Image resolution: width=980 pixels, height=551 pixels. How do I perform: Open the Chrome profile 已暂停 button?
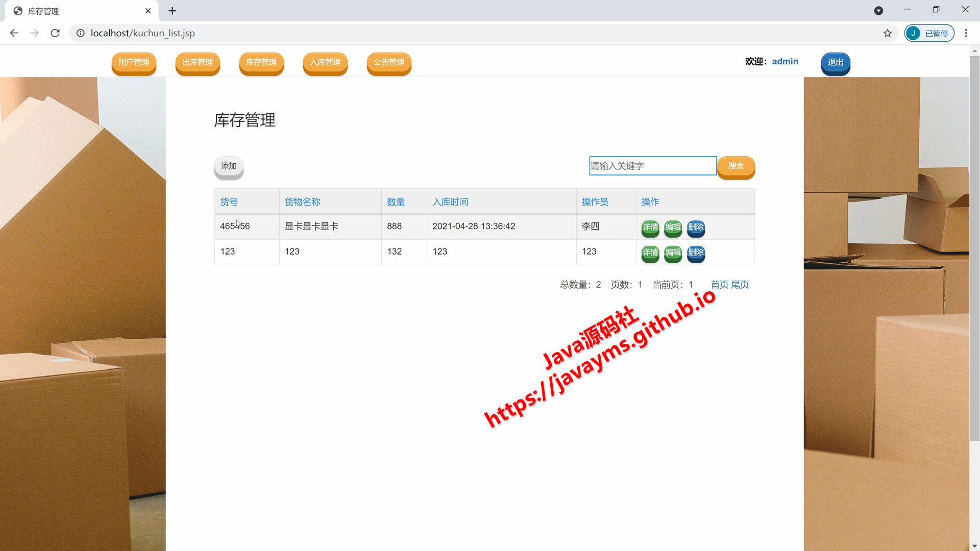[x=929, y=33]
